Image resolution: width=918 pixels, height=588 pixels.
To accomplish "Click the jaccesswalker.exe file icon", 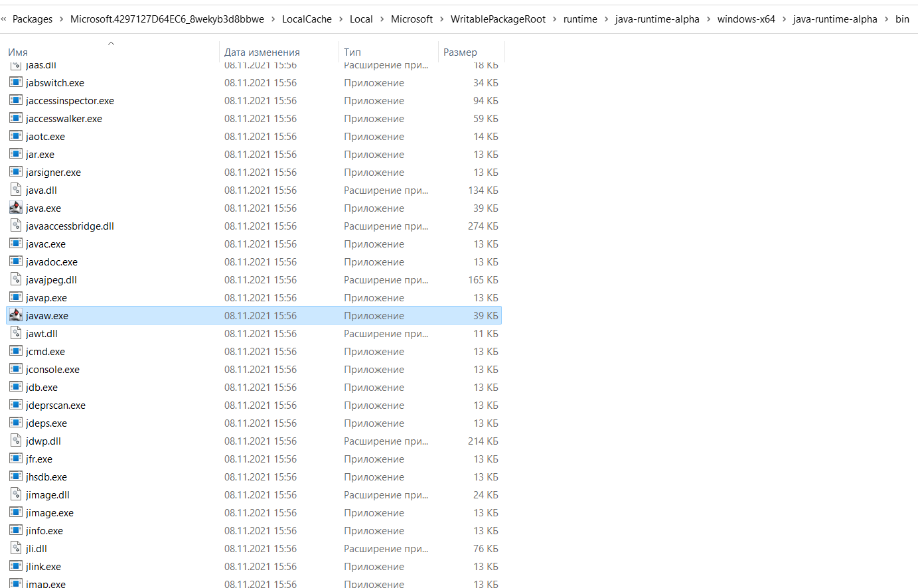I will 16,118.
